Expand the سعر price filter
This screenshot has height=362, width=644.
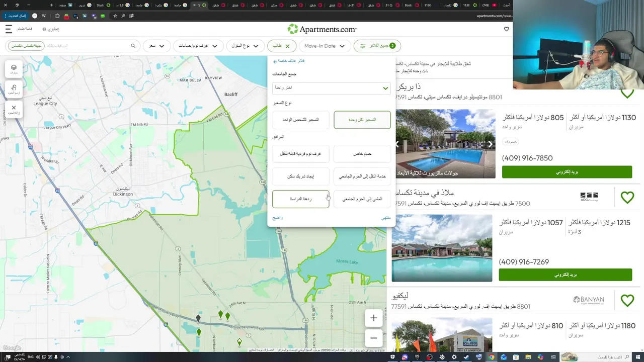click(x=156, y=46)
